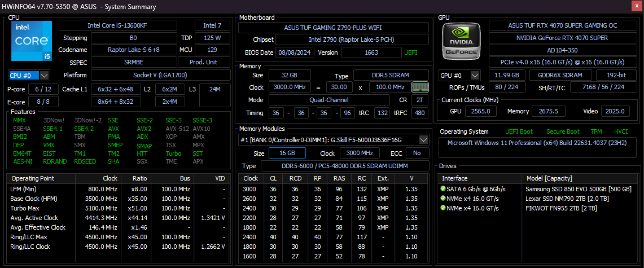Image resolution: width=644 pixels, height=268 pixels.
Task: Click the FIKWOT FN955 2TB entry
Action: point(561,208)
